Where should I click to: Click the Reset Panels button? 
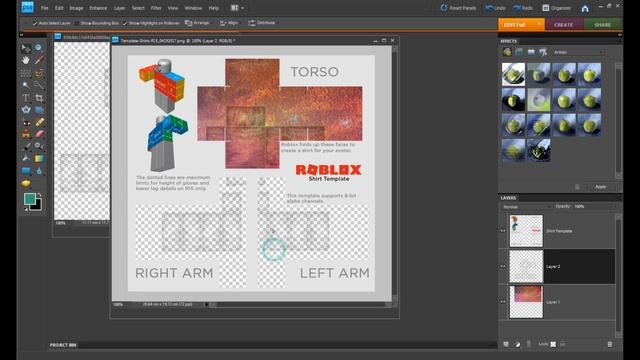click(x=458, y=8)
